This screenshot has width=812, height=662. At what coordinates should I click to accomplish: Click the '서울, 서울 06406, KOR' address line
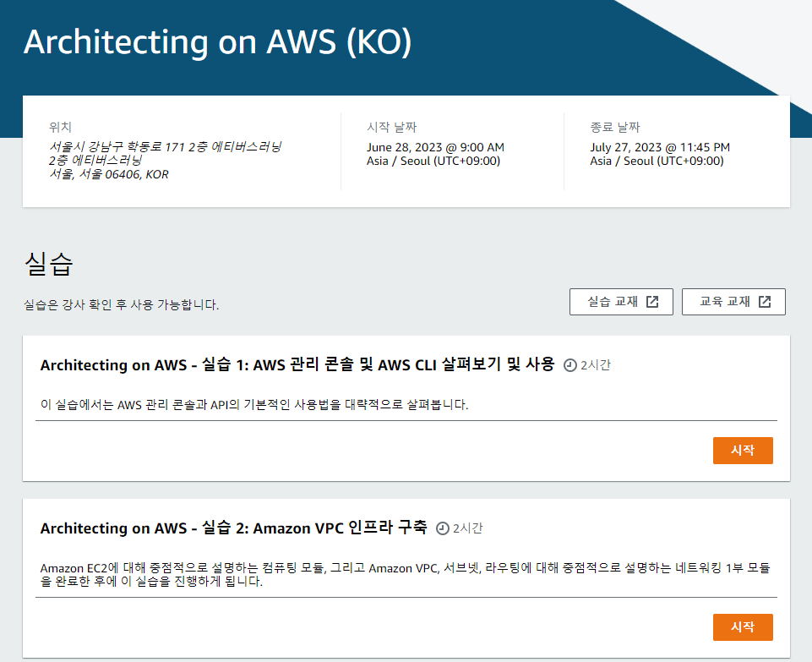(x=109, y=174)
